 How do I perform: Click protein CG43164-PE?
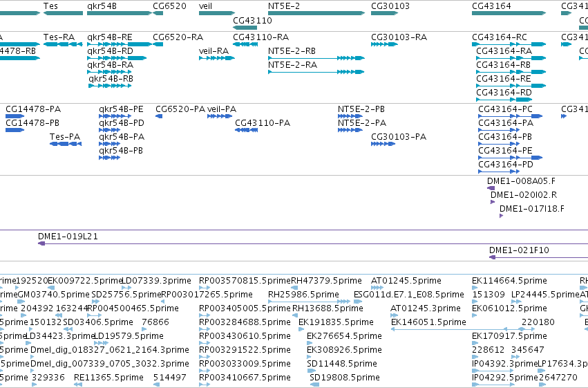pyautogui.click(x=505, y=151)
